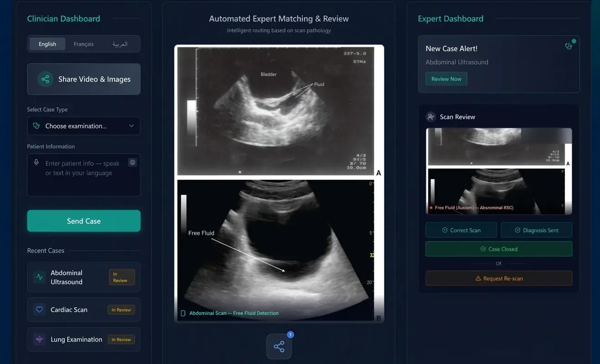Click the share icon with notification badge below scan
This screenshot has height=364, width=600.
[x=279, y=346]
